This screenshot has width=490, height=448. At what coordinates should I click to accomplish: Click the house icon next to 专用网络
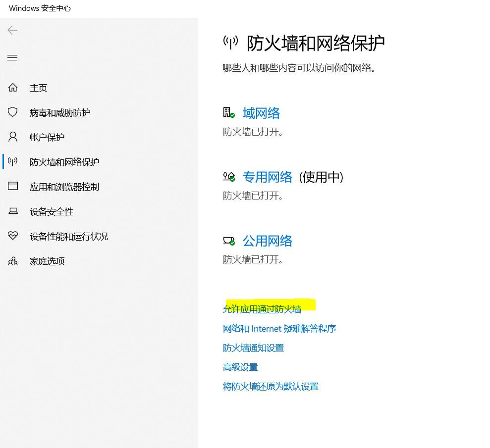click(229, 176)
